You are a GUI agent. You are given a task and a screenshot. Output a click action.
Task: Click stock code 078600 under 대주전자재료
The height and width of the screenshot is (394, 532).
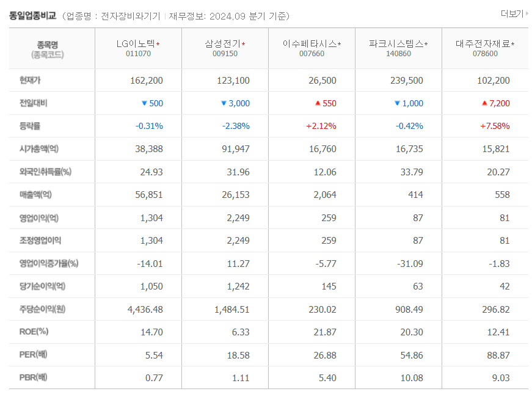click(486, 54)
